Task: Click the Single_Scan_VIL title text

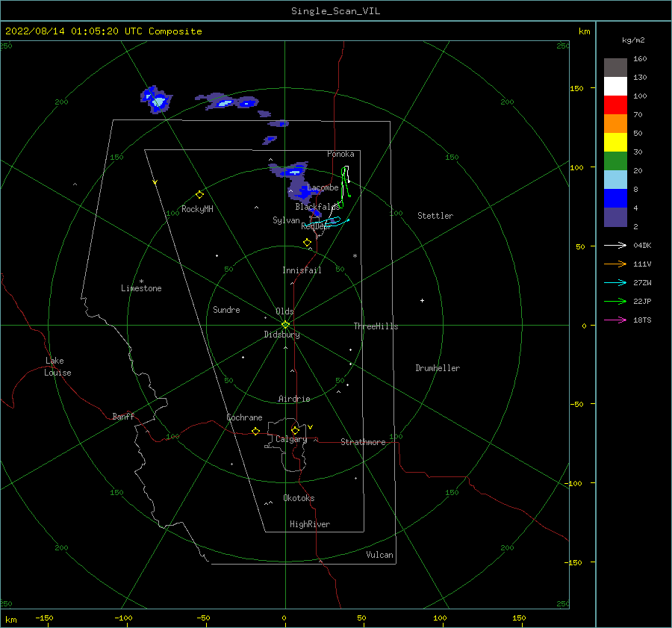Action: click(x=335, y=11)
